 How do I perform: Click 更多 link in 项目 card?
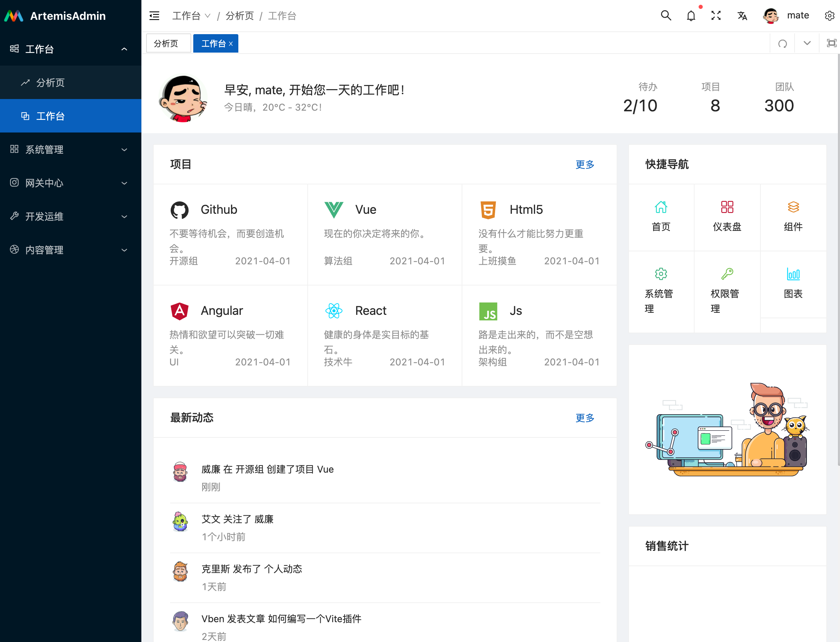(585, 164)
